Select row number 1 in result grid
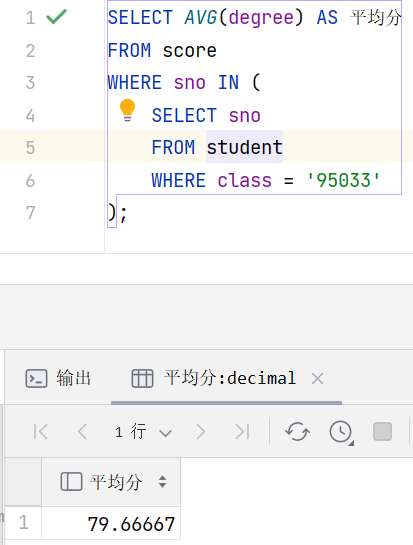The height and width of the screenshot is (545, 413). (23, 522)
